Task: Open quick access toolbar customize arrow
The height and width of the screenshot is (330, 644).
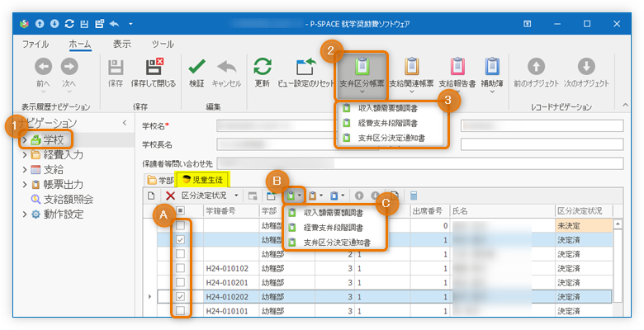Action: 130,24
